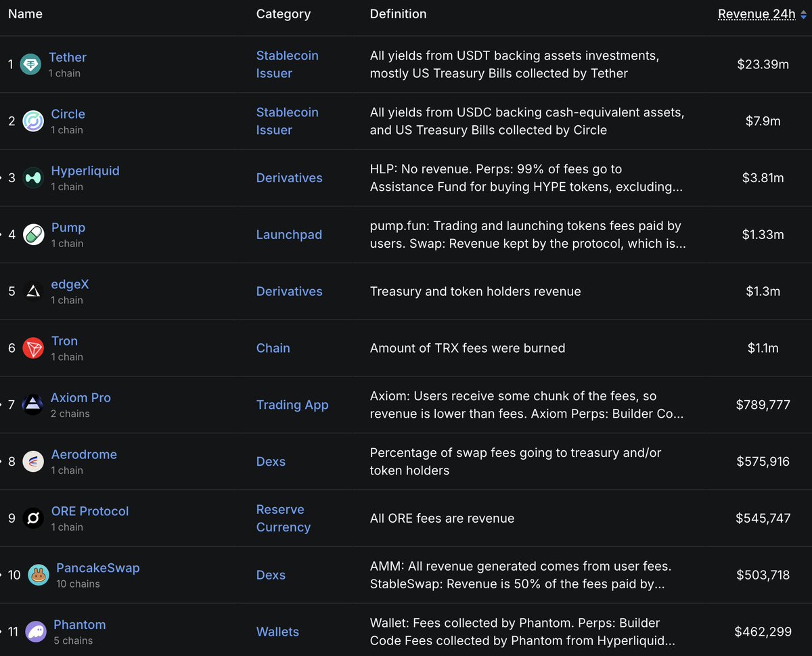
Task: Open the Tether protocol link
Action: pyautogui.click(x=68, y=58)
